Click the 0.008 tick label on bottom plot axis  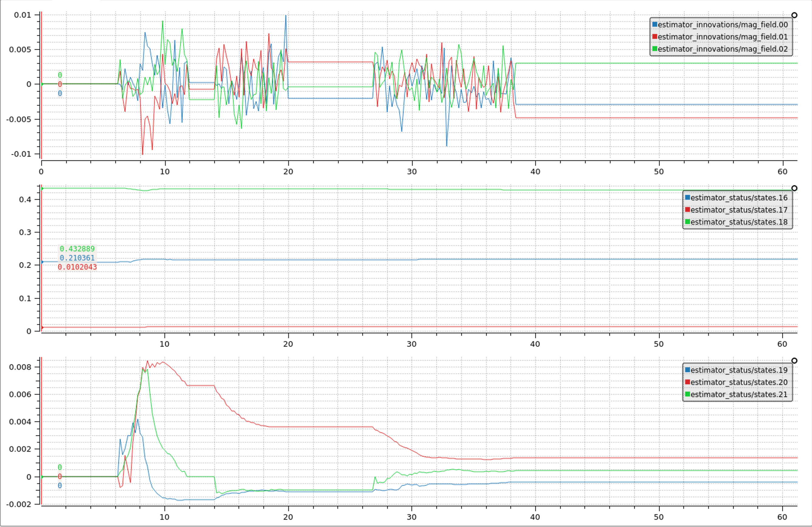20,367
